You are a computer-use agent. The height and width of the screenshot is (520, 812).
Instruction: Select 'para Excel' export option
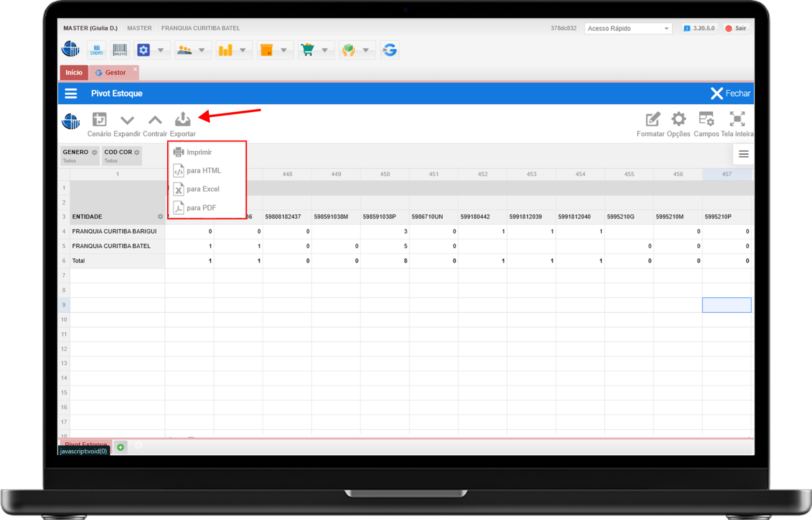[203, 189]
